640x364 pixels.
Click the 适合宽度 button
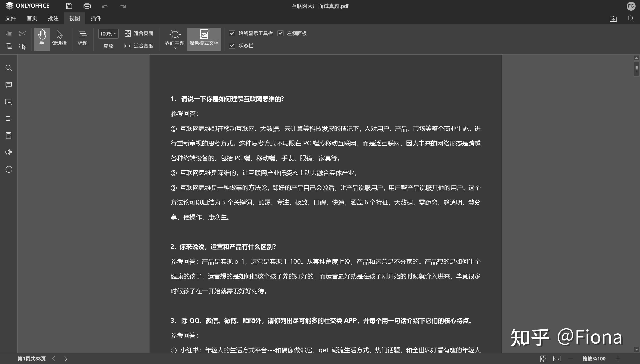[x=138, y=46]
